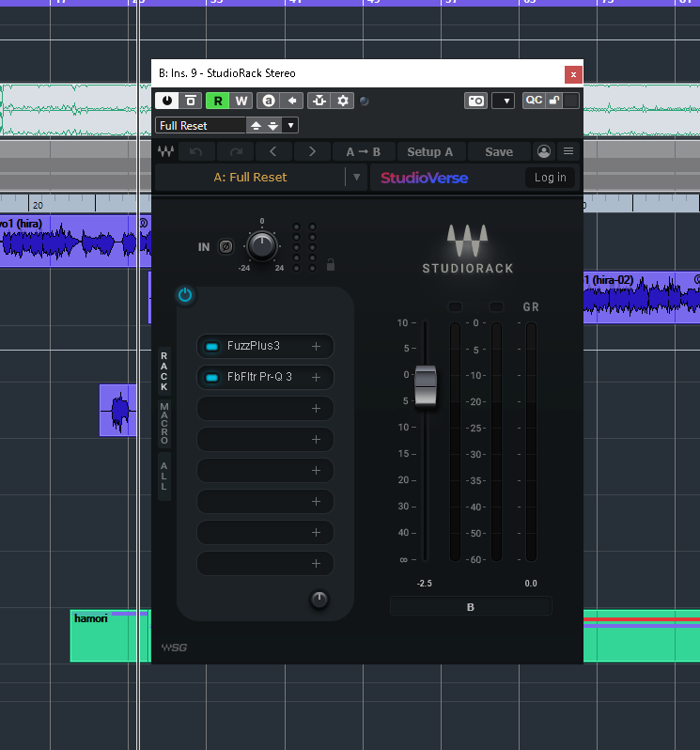
Task: Toggle the blue rack power button
Action: point(185,295)
